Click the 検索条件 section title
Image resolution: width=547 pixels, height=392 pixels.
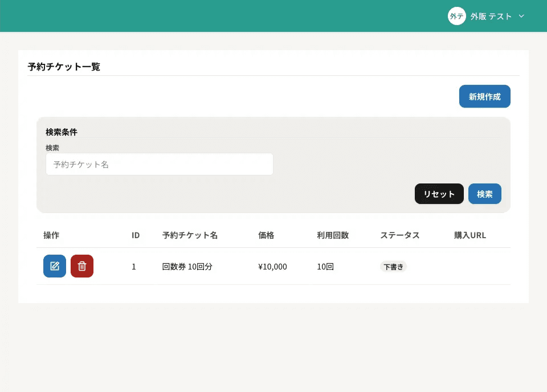tap(62, 132)
